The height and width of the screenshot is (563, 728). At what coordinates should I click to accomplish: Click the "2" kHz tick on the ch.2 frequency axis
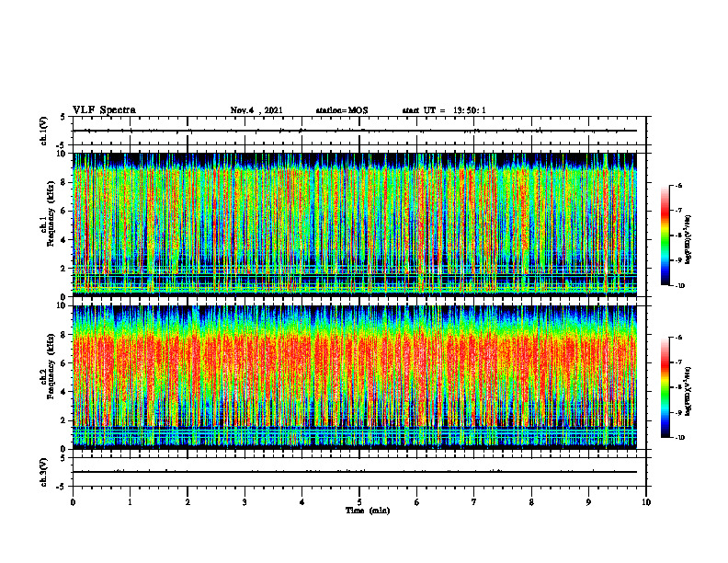(x=63, y=420)
